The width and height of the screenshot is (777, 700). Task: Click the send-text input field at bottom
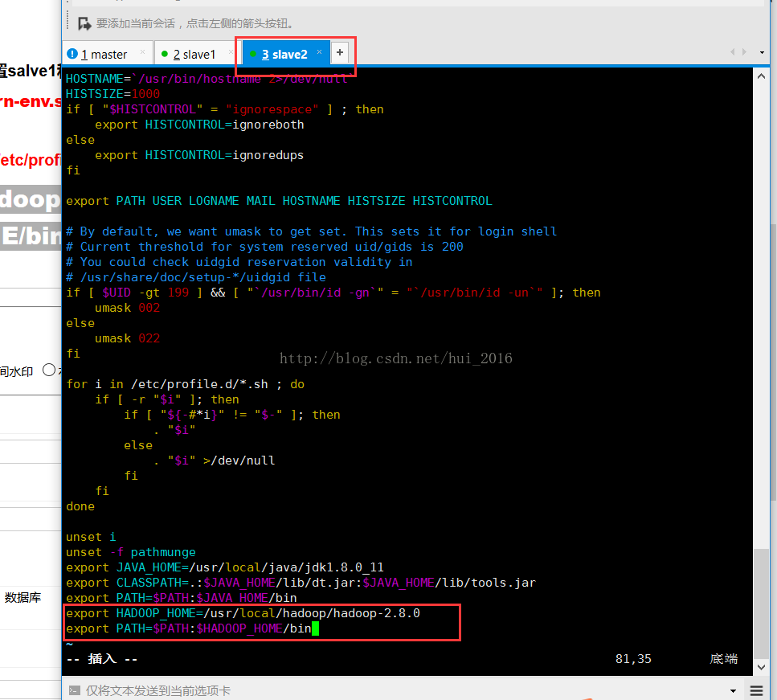402,690
